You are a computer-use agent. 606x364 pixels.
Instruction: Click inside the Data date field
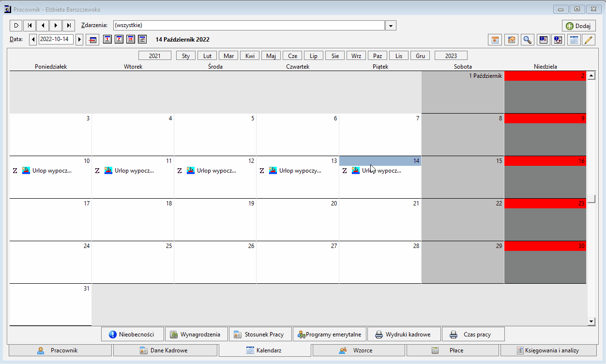[56, 39]
